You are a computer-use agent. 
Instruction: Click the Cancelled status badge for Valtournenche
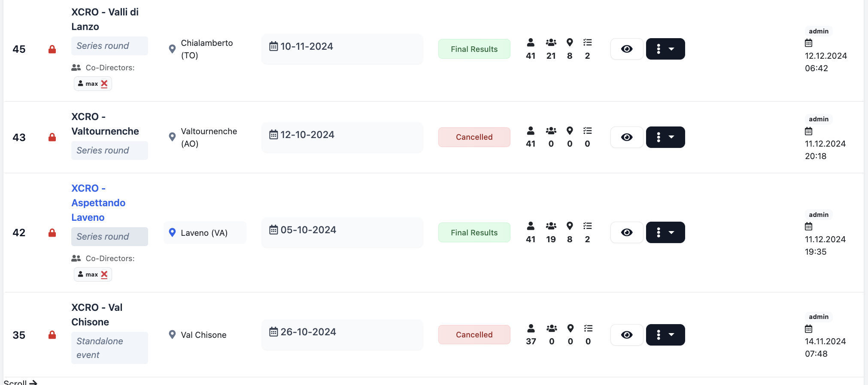coord(474,137)
